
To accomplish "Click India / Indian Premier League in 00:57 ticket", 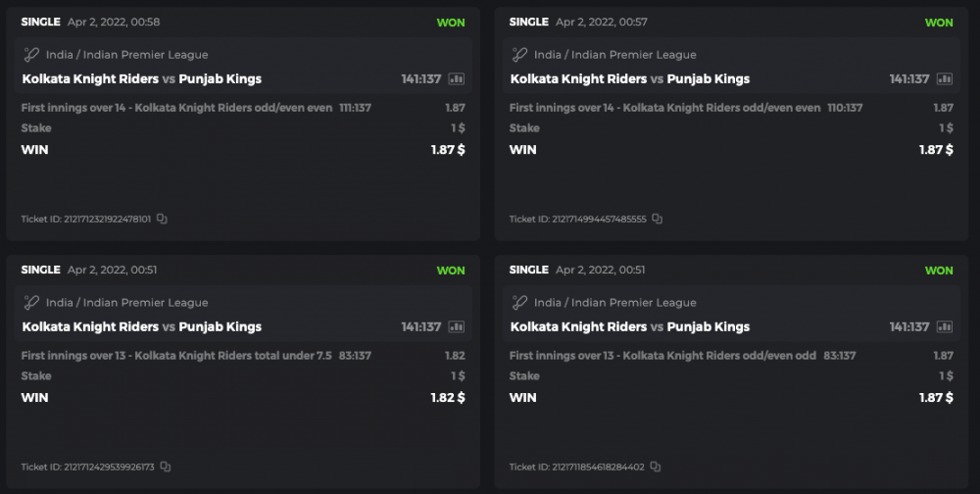I will click(615, 55).
